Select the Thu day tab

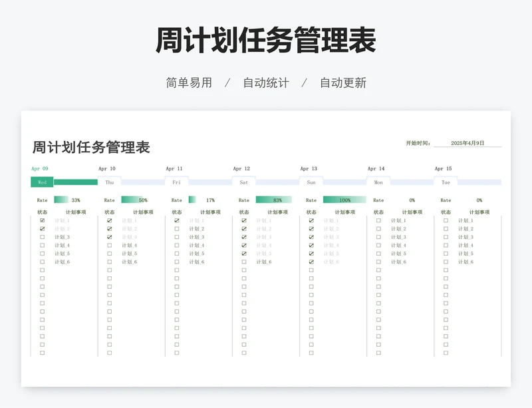pos(109,182)
